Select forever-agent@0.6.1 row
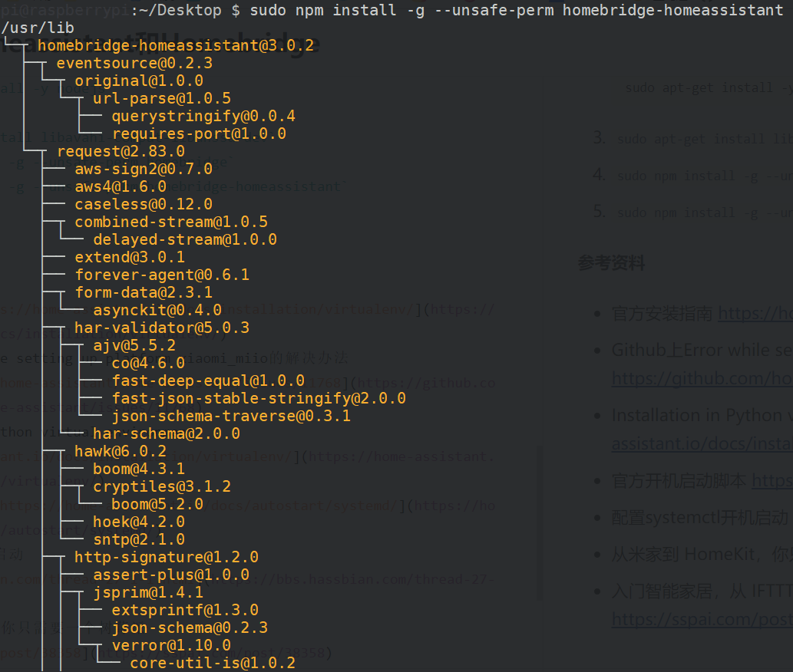The height and width of the screenshot is (672, 793). pos(162,275)
